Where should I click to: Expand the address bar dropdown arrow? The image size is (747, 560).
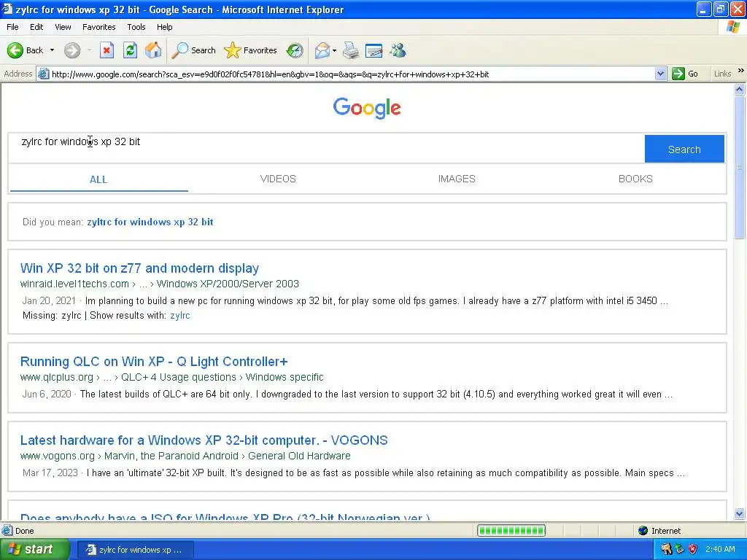[x=660, y=74]
